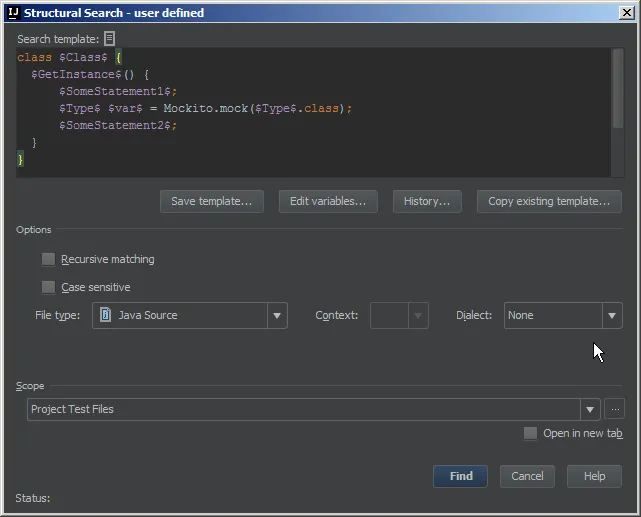The height and width of the screenshot is (517, 641).
Task: Expand the Context dropdown
Action: tap(418, 316)
